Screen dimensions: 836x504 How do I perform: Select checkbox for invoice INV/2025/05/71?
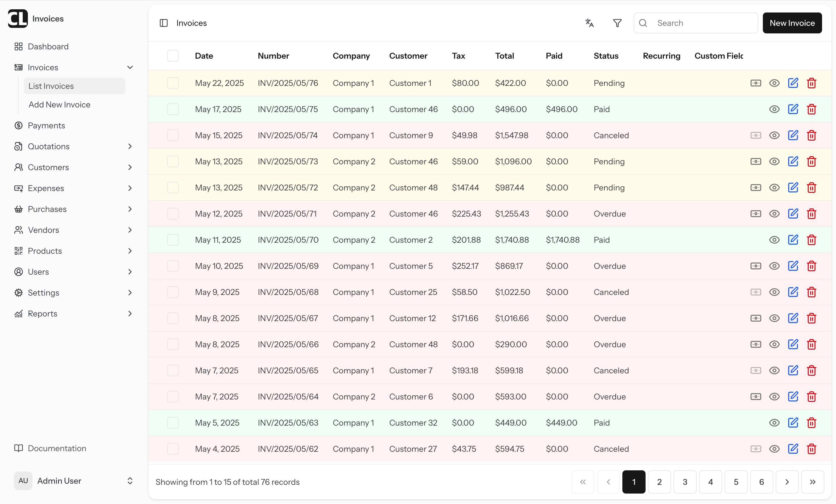173,214
